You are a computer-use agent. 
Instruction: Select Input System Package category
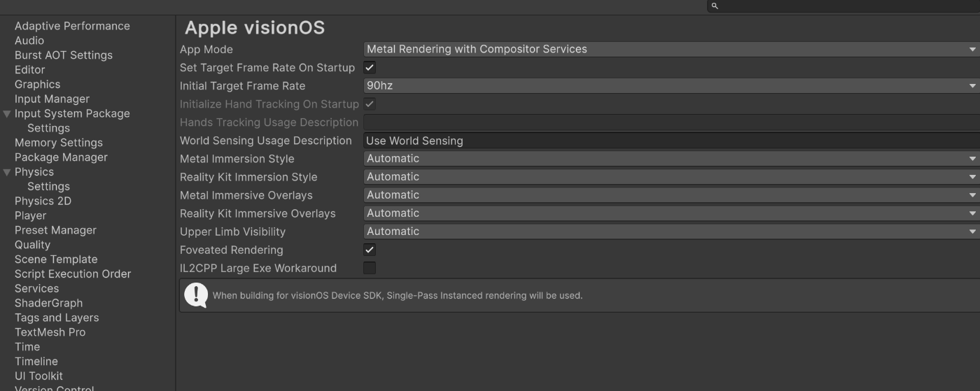coord(72,113)
